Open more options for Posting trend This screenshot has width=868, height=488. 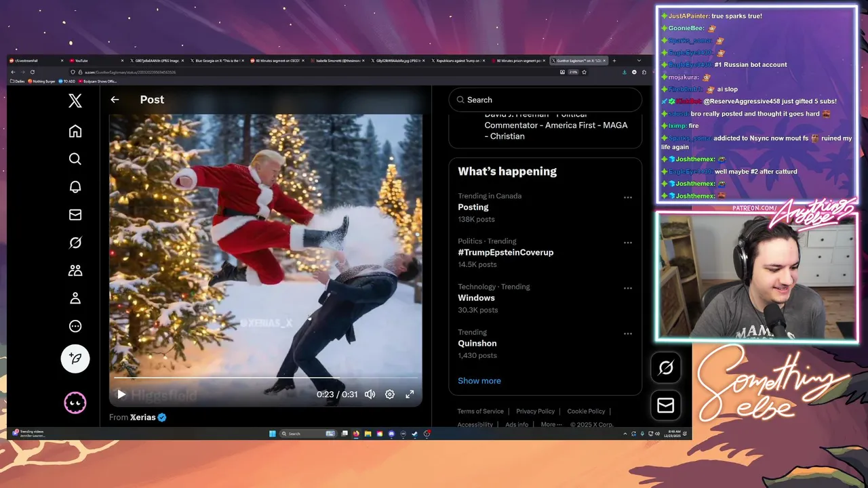tap(628, 198)
